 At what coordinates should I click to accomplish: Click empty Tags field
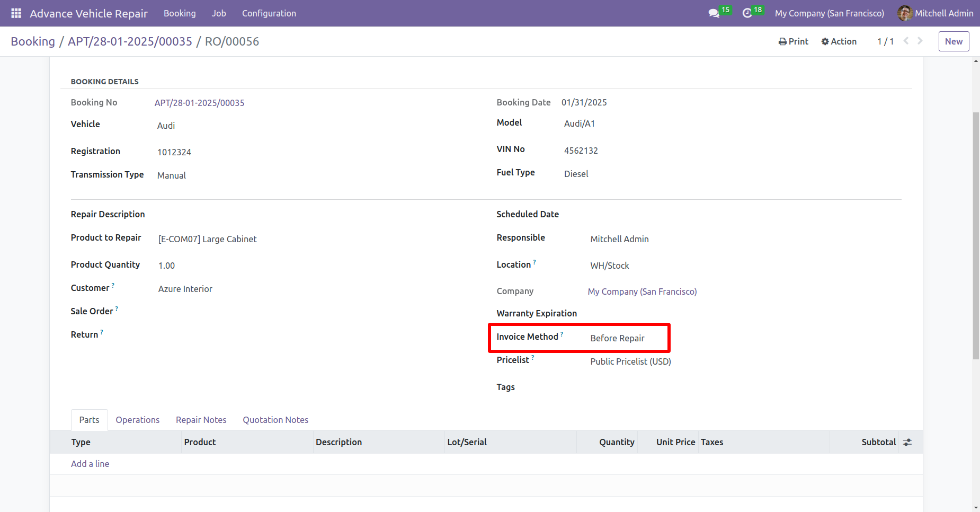[x=745, y=387]
